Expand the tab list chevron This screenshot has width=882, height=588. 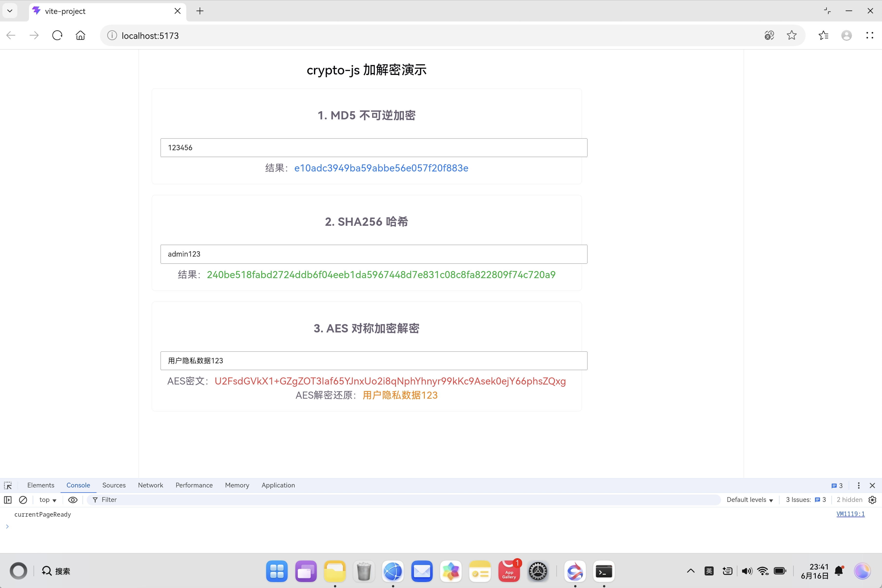tap(10, 11)
